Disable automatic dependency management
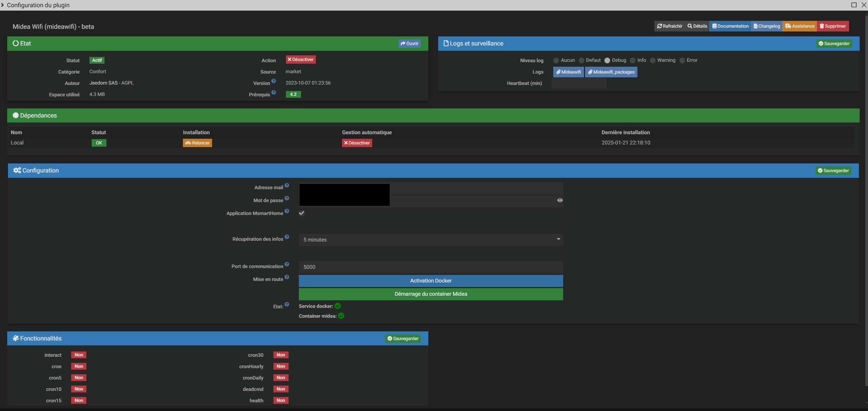868x411 pixels. (357, 143)
